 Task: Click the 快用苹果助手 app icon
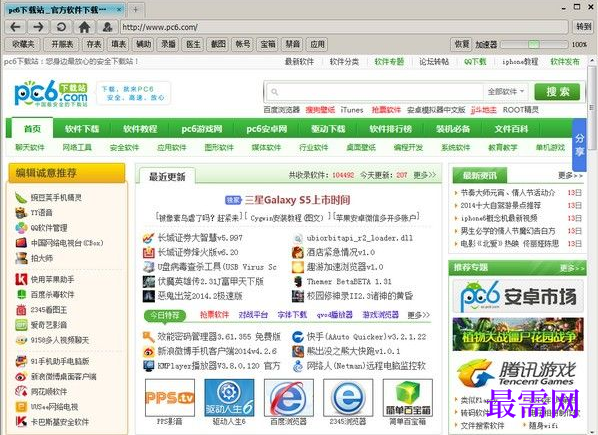pyautogui.click(x=21, y=279)
